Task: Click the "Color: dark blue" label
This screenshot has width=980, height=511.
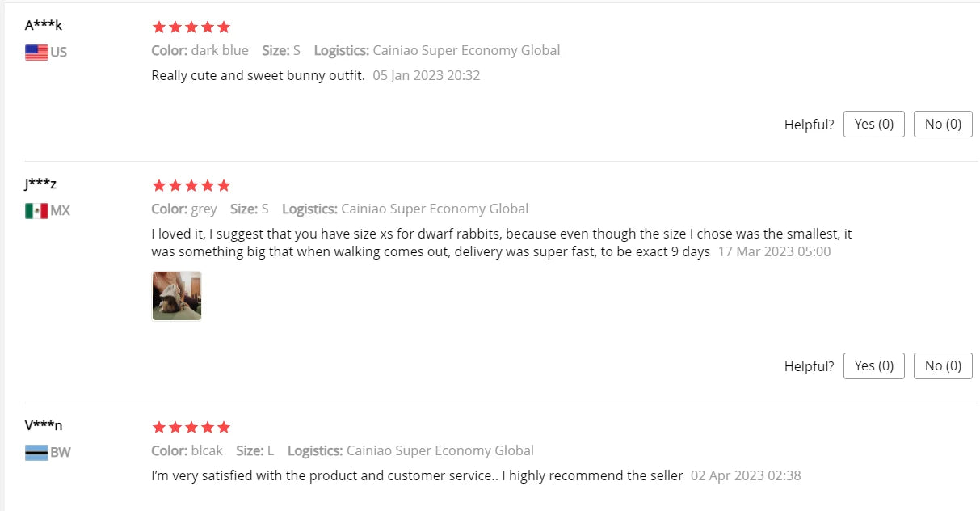Action: (200, 50)
